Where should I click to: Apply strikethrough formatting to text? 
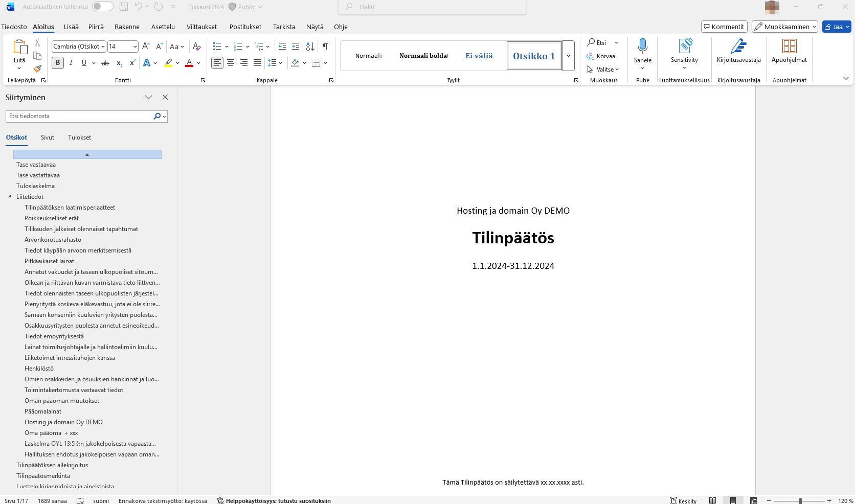[105, 63]
